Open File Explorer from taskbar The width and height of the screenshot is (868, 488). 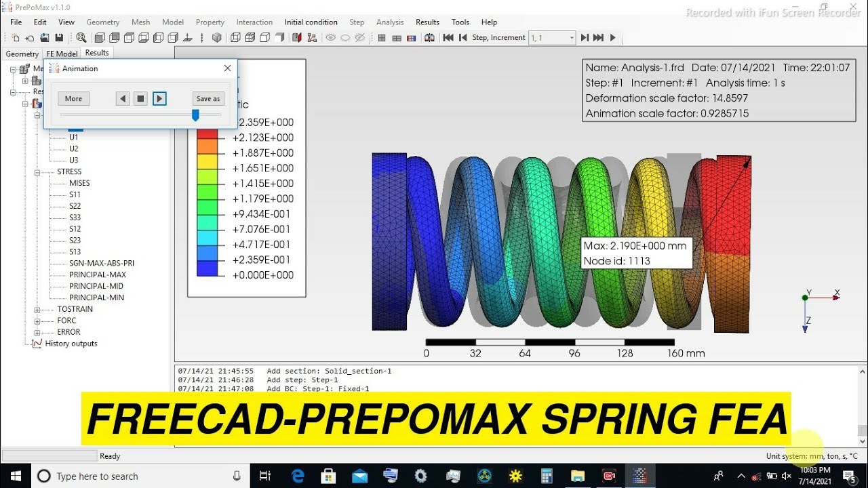coord(578,476)
